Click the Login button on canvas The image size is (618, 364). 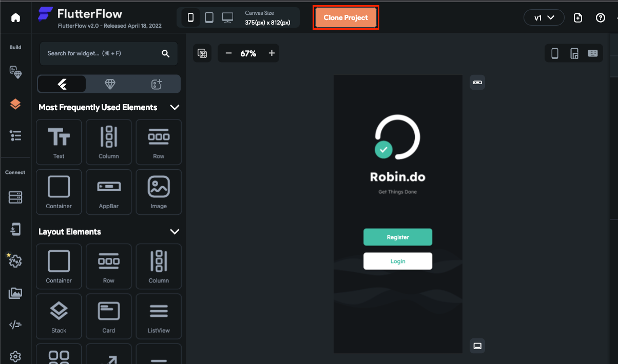click(x=398, y=261)
